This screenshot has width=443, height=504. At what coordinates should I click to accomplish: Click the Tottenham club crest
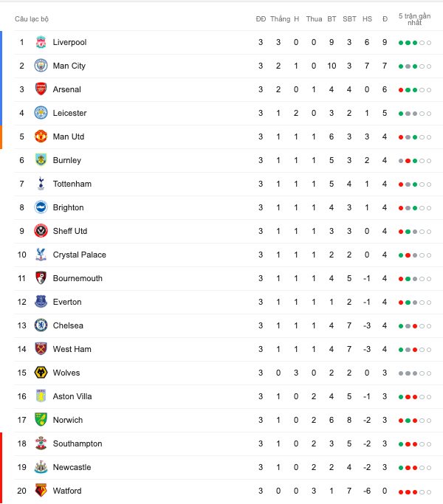coord(41,184)
